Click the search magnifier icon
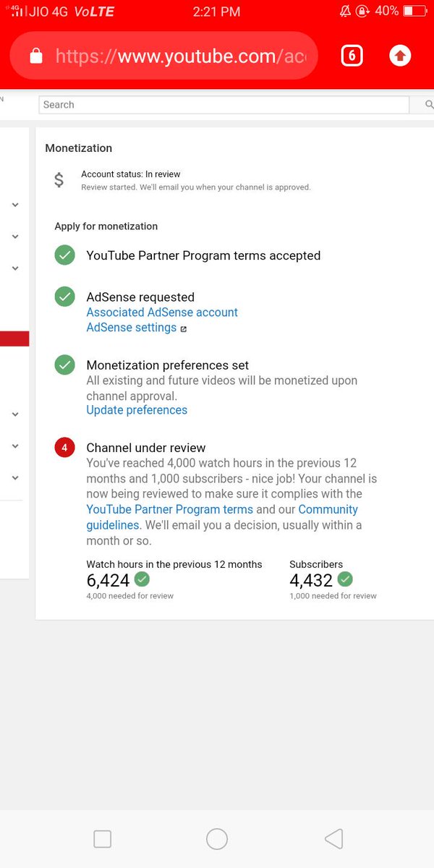The image size is (434, 868). pyautogui.click(x=429, y=105)
